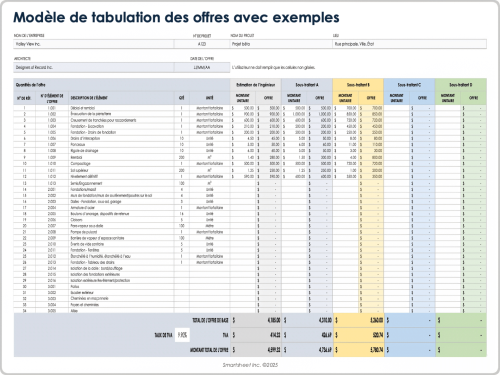Select the green 'Sous-traitant D' column group header
500x375 pixels.
point(461,85)
